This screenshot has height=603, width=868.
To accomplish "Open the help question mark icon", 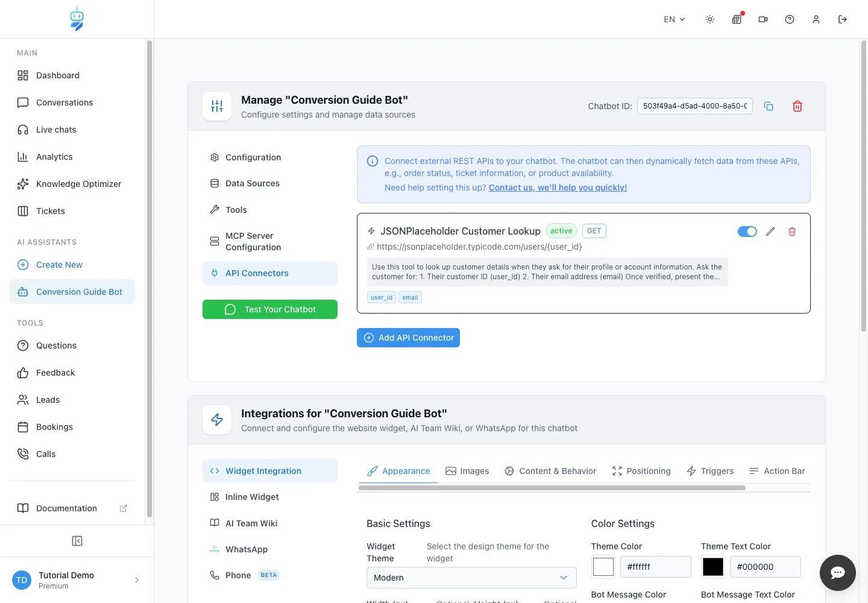I will coord(790,19).
